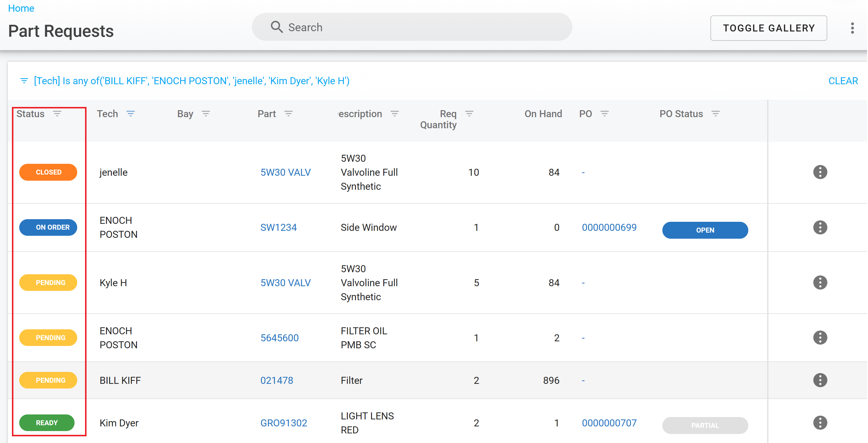The width and height of the screenshot is (868, 443).
Task: Clear the active Tech filter
Action: (843, 81)
